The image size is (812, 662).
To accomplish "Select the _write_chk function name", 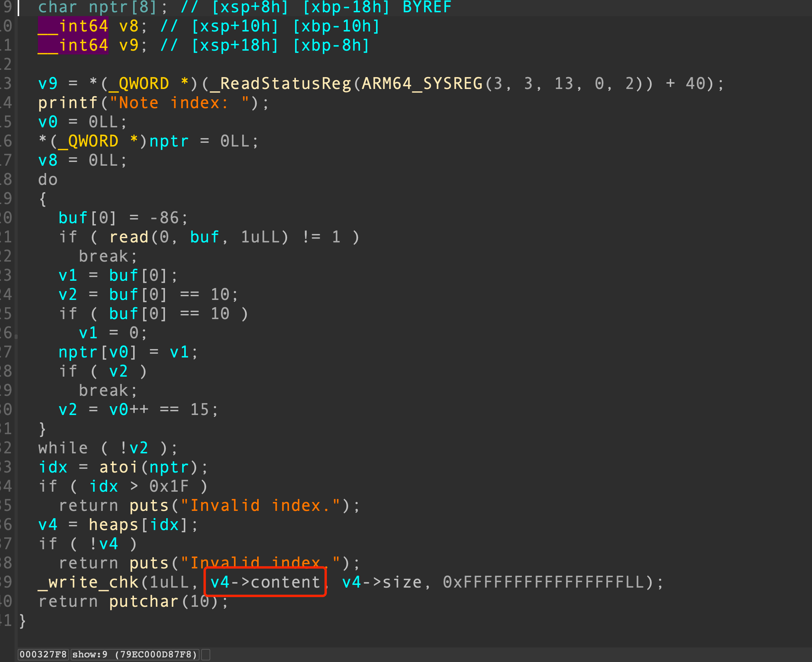I will click(x=88, y=582).
